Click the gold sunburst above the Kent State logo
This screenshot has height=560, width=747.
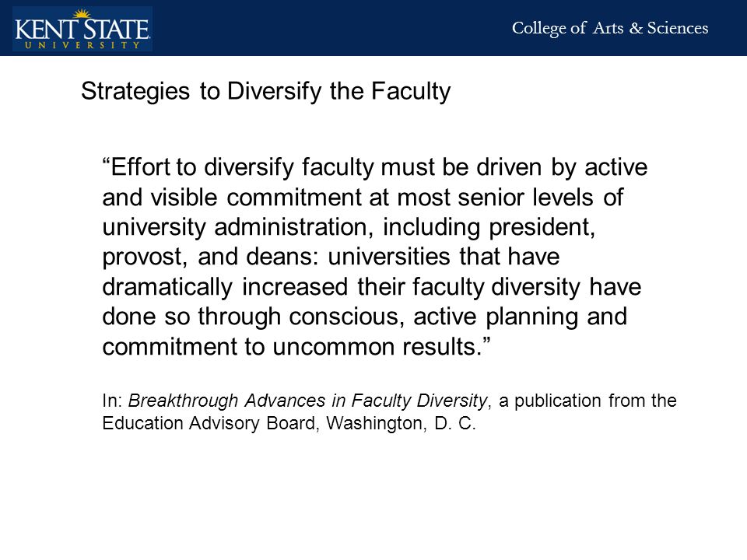(82, 14)
